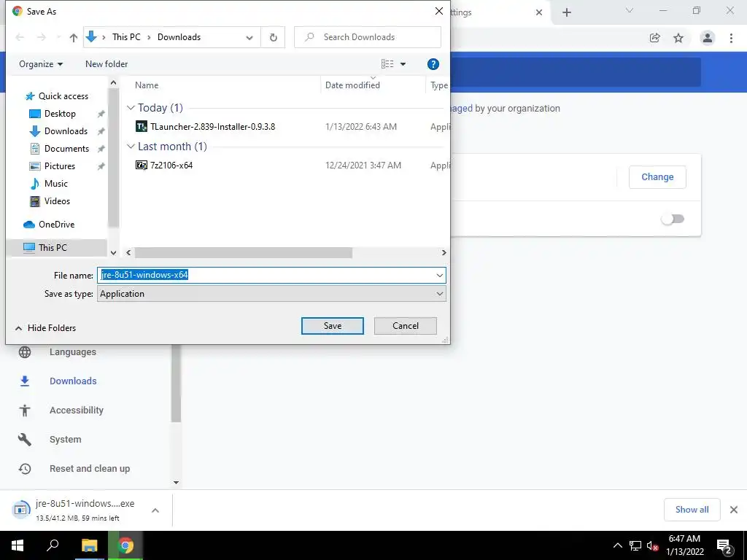Open Languages settings in Chrome sidebar
747x560 pixels.
[73, 352]
